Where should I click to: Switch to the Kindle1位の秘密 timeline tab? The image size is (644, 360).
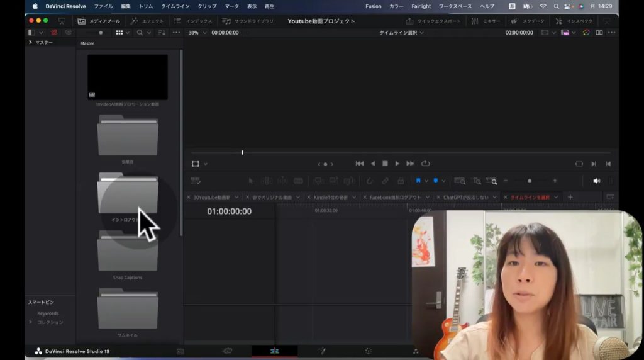[331, 197]
